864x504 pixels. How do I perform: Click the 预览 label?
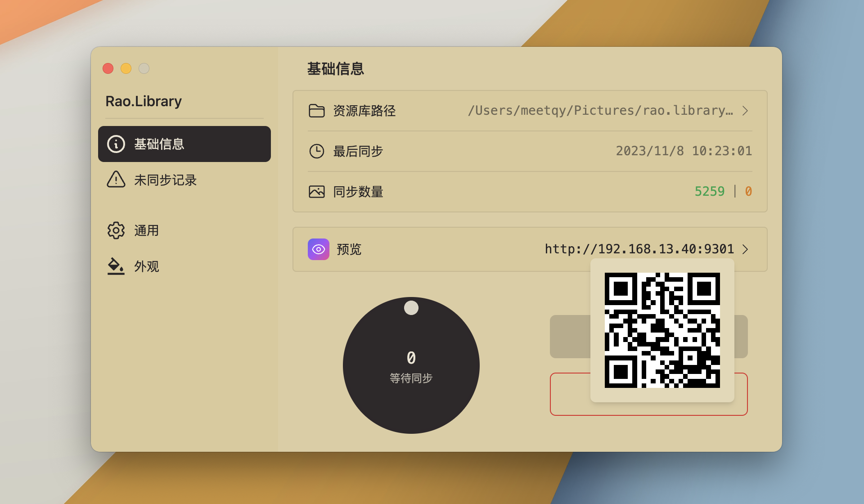(x=349, y=249)
